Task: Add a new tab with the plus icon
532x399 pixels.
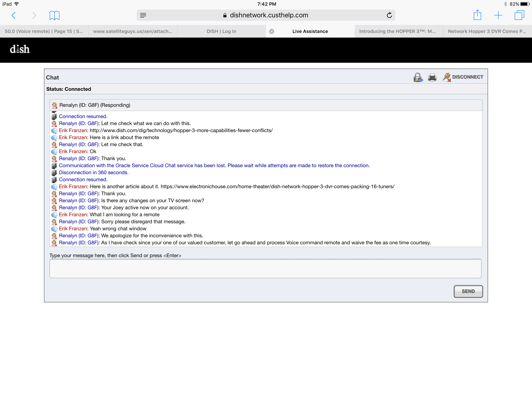Action: [x=498, y=15]
